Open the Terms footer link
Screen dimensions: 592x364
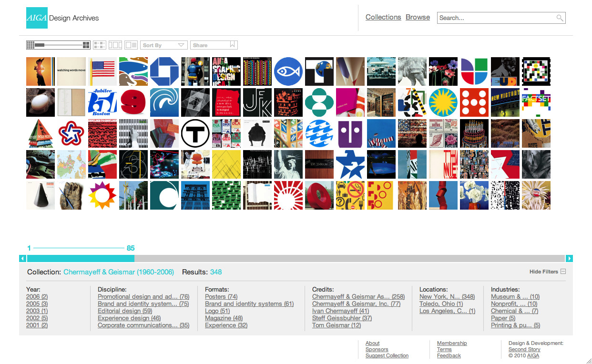(444, 349)
